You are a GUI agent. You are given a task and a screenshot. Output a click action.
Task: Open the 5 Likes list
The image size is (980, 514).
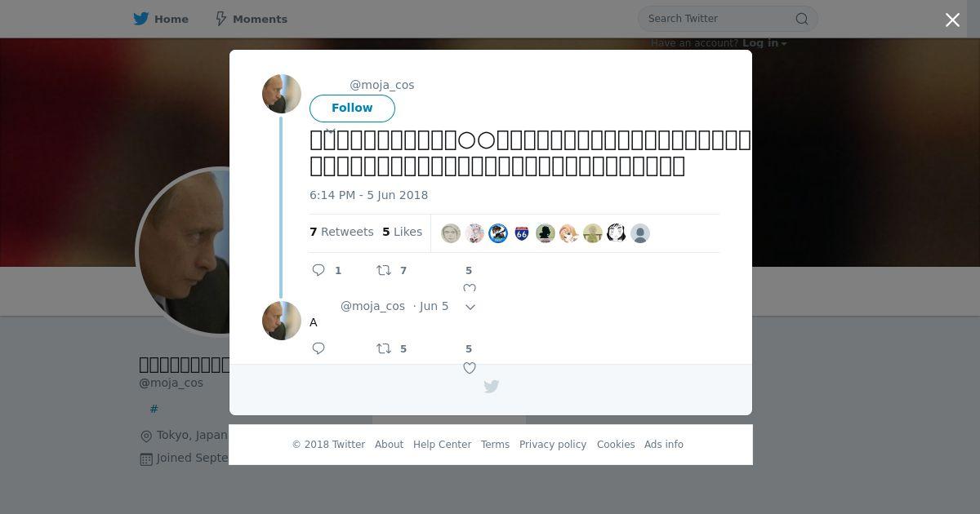pyautogui.click(x=402, y=232)
